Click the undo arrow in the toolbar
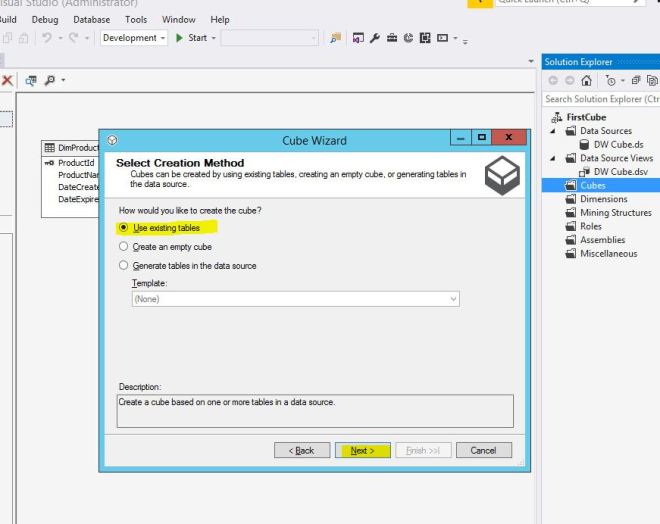The height and width of the screenshot is (524, 660). (47, 38)
